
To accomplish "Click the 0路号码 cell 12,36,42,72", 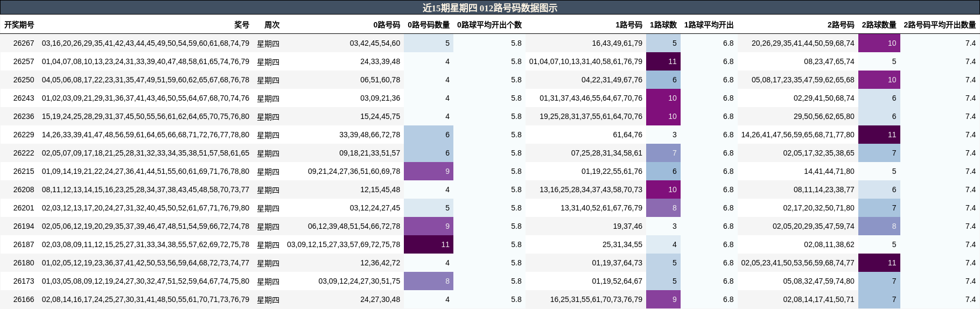I will 380,263.
